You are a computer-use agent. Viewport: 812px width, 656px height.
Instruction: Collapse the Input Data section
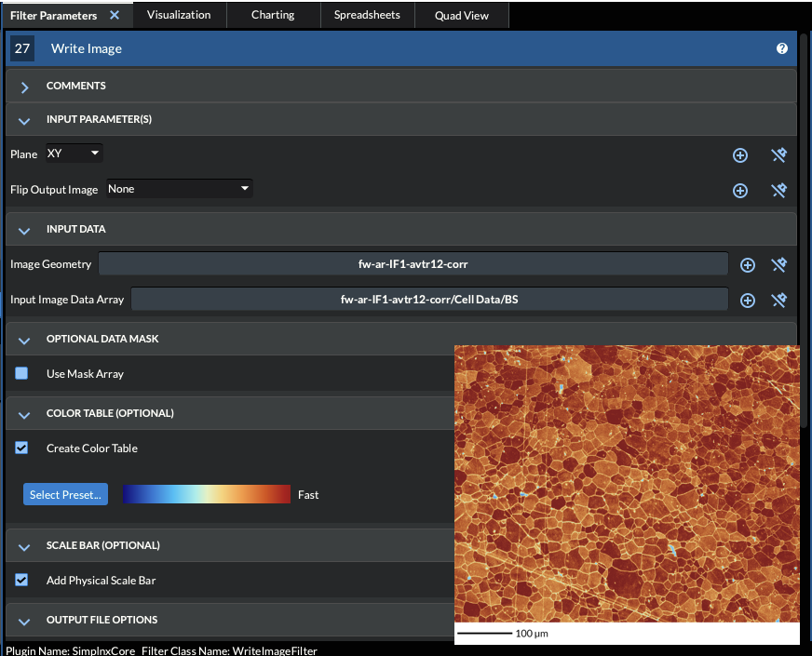click(x=24, y=231)
